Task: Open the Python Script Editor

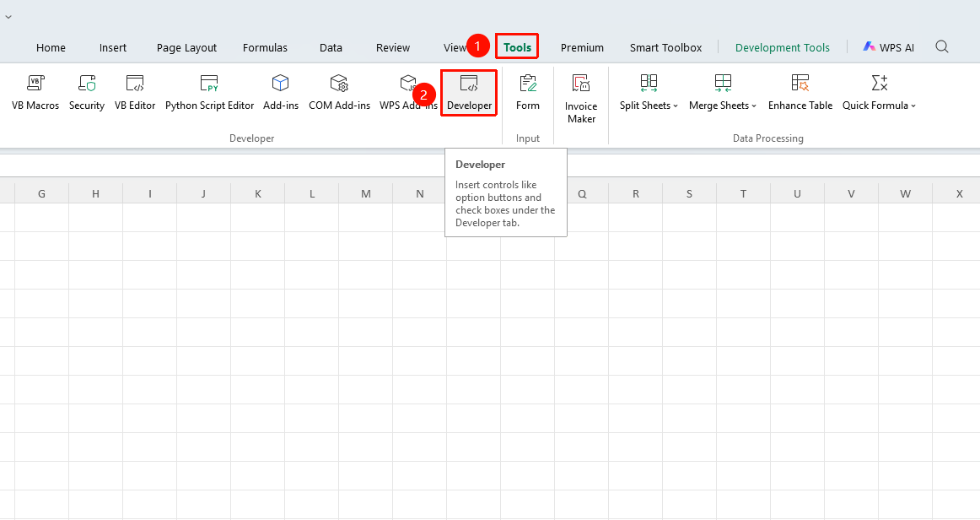Action: tap(209, 93)
